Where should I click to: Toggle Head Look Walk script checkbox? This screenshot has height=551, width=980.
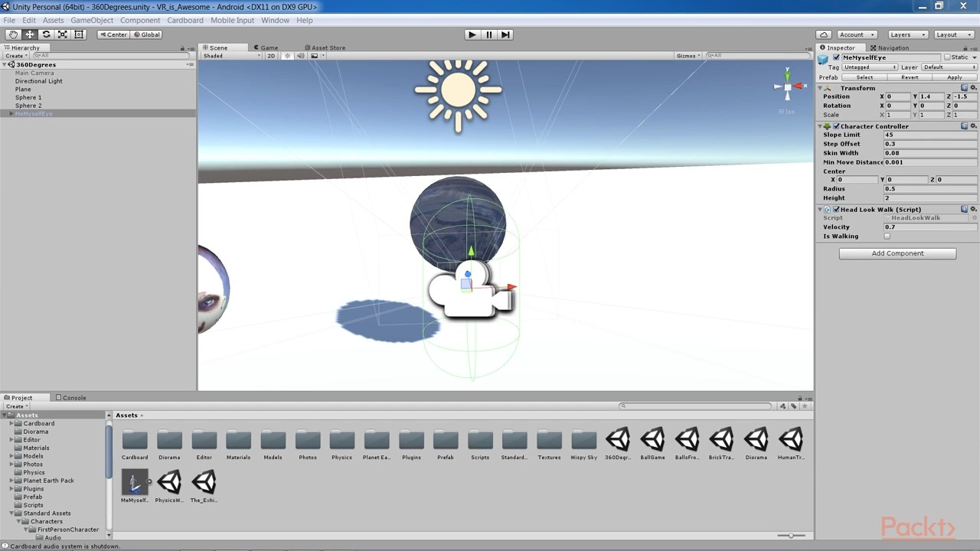pos(837,209)
